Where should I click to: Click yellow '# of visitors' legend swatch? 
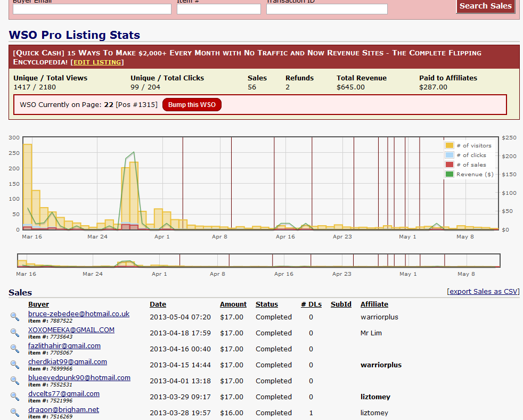[x=450, y=145]
